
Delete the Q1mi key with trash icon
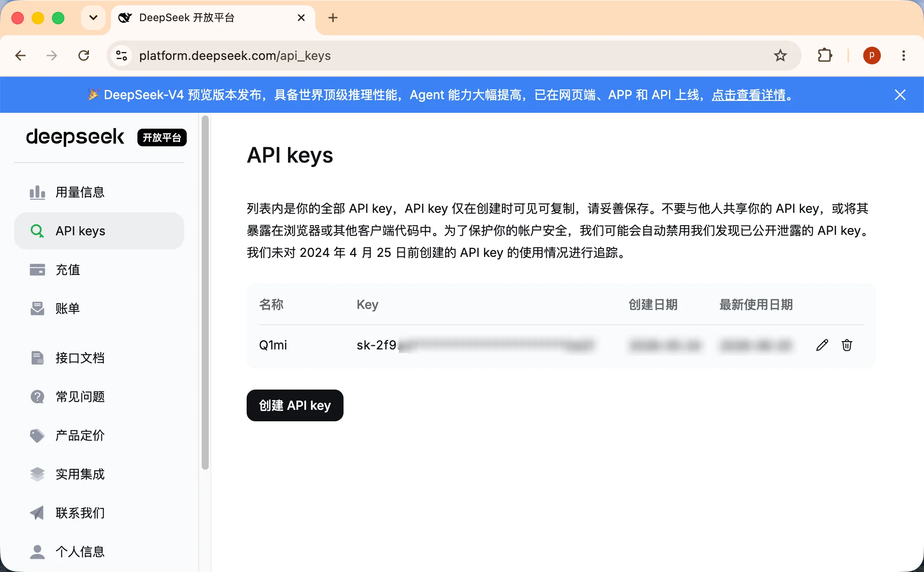click(x=847, y=345)
